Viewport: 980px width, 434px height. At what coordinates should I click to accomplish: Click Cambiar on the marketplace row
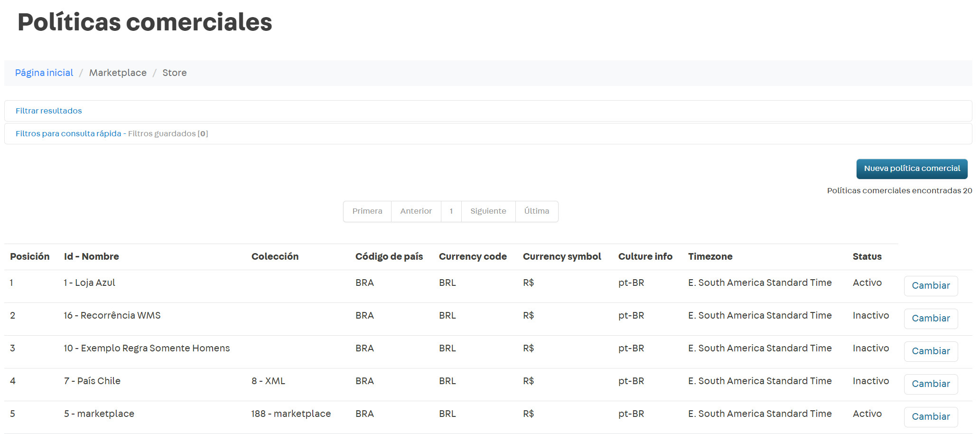pos(930,416)
